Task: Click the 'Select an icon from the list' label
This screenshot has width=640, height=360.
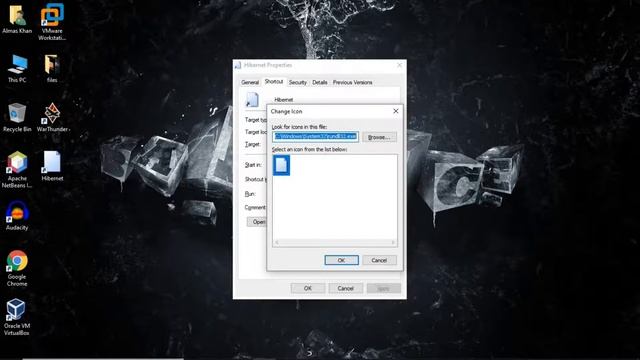Action: pos(309,149)
